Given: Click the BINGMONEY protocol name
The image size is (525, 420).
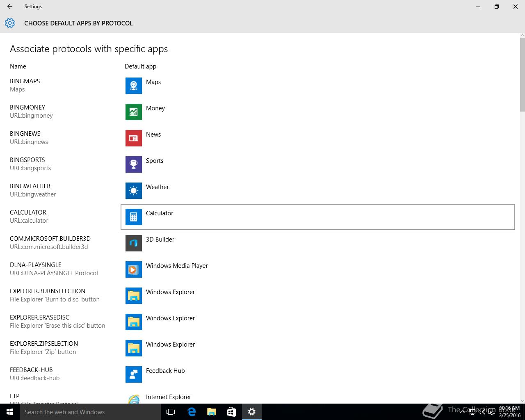Looking at the screenshot, I should click(x=27, y=107).
